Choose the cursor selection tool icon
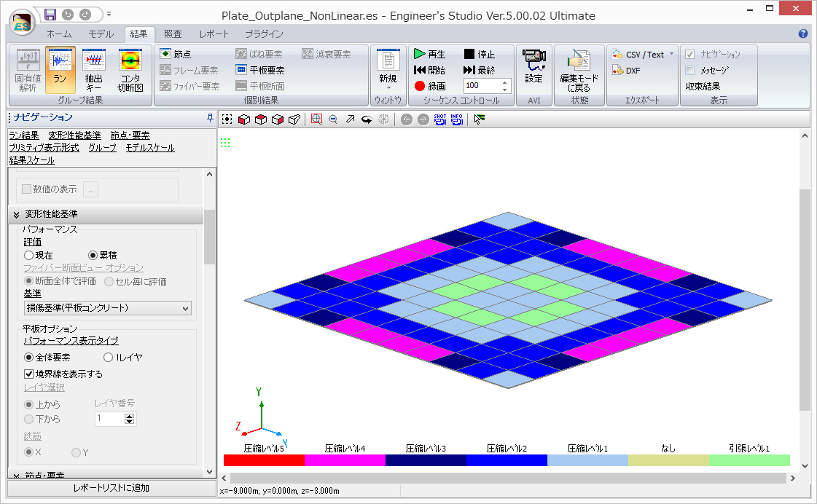 [x=480, y=119]
